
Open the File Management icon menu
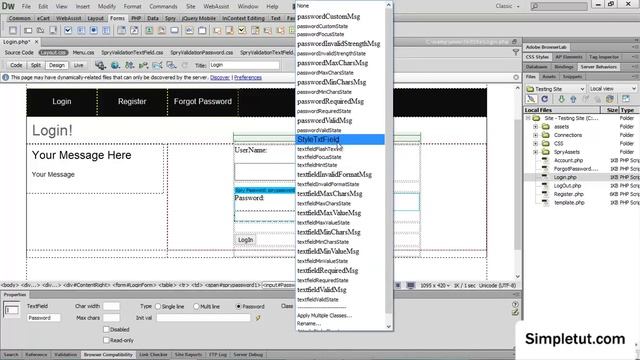click(x=130, y=65)
